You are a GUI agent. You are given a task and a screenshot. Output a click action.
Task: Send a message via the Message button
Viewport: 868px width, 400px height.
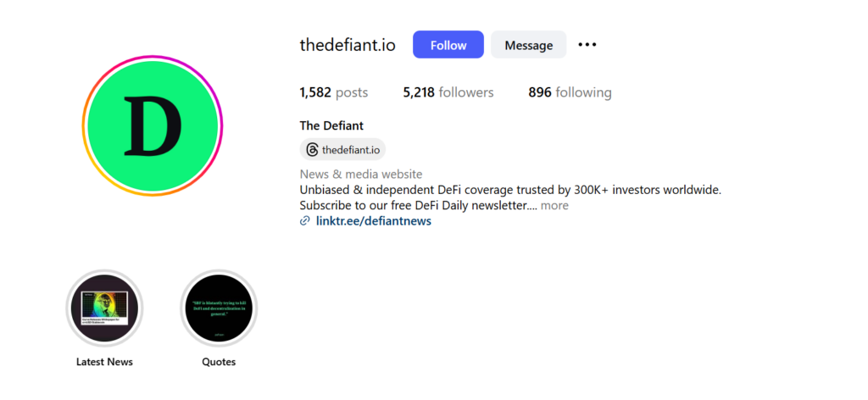pyautogui.click(x=529, y=45)
